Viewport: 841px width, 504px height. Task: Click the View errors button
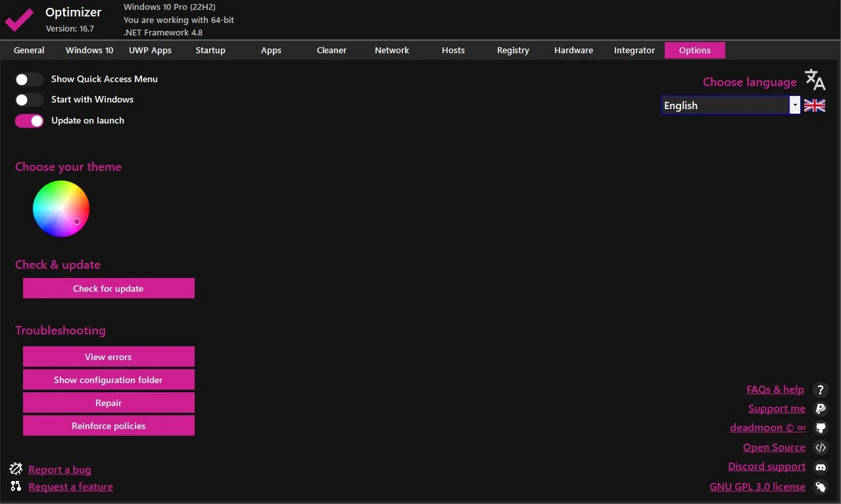(x=108, y=357)
